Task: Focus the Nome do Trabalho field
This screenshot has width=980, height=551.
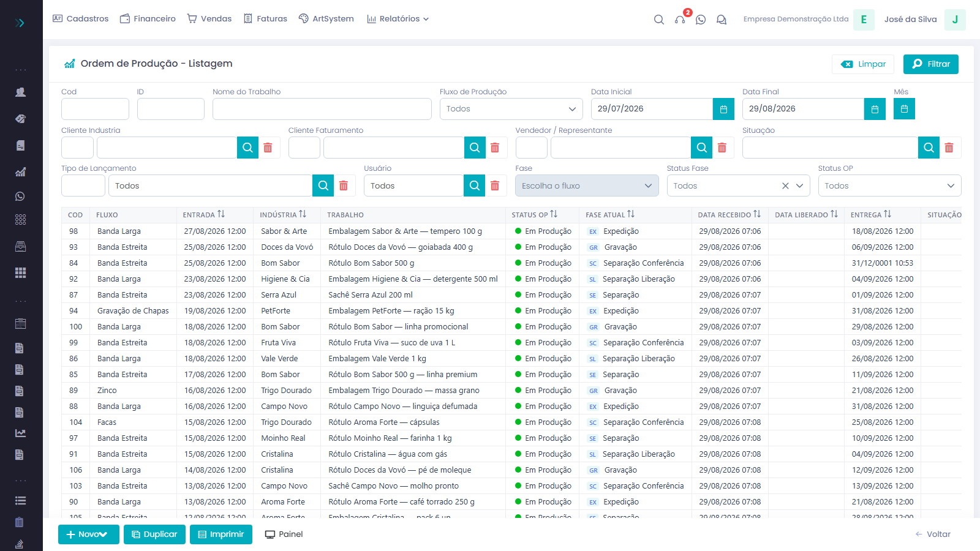Action: click(x=322, y=109)
